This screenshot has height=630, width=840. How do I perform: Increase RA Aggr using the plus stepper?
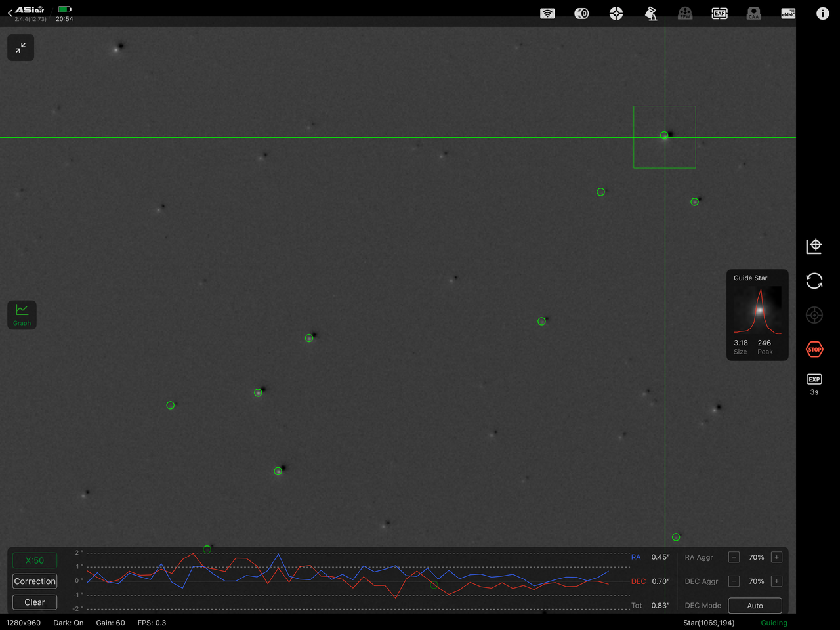pyautogui.click(x=776, y=556)
